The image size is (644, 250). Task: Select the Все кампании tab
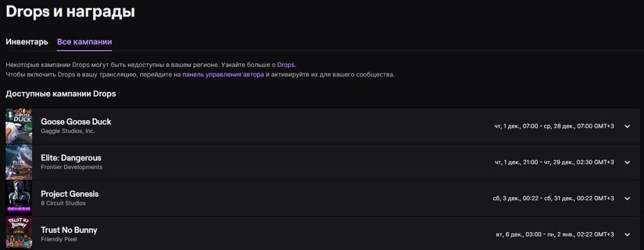pos(85,42)
